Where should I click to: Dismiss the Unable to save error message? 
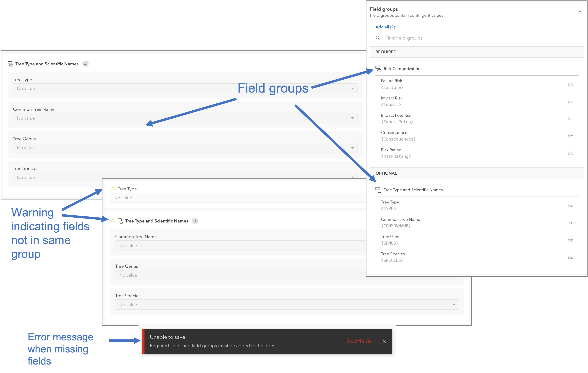[384, 341]
